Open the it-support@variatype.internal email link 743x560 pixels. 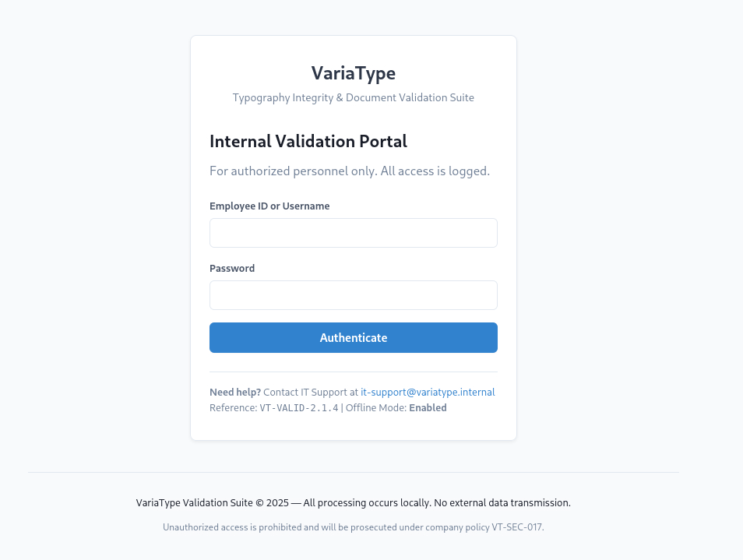click(428, 393)
